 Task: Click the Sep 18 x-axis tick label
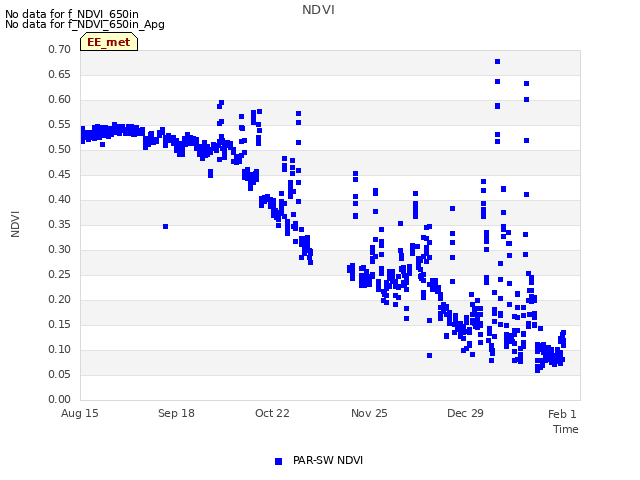[176, 413]
